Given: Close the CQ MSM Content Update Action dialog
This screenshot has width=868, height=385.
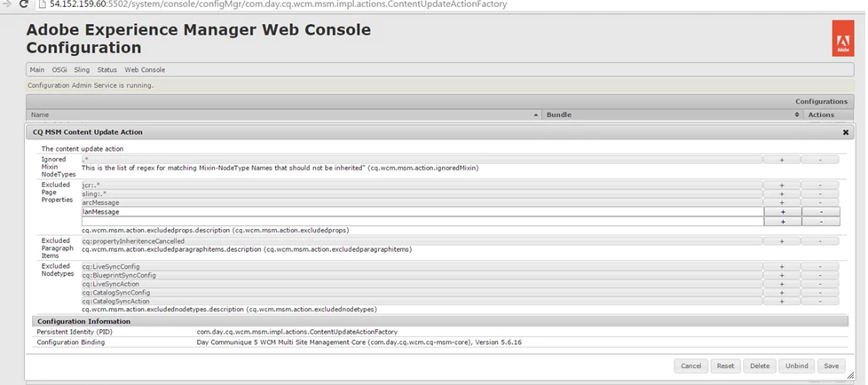Looking at the screenshot, I should point(845,133).
